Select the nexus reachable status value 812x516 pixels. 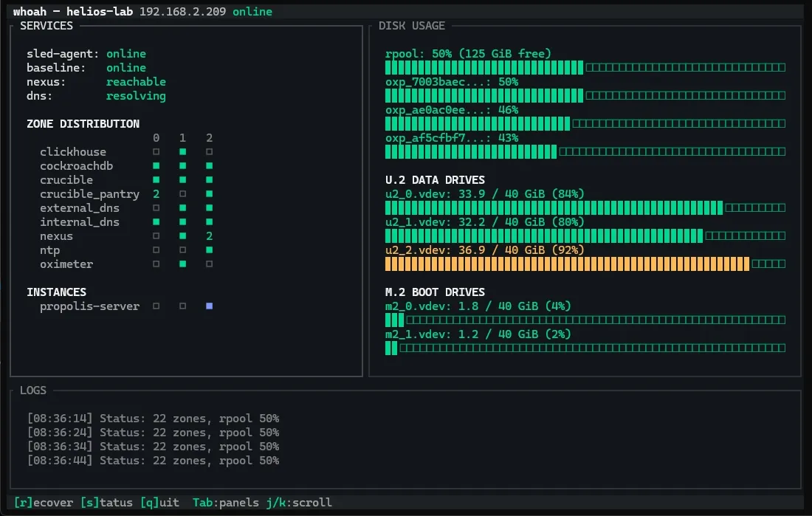[136, 82]
